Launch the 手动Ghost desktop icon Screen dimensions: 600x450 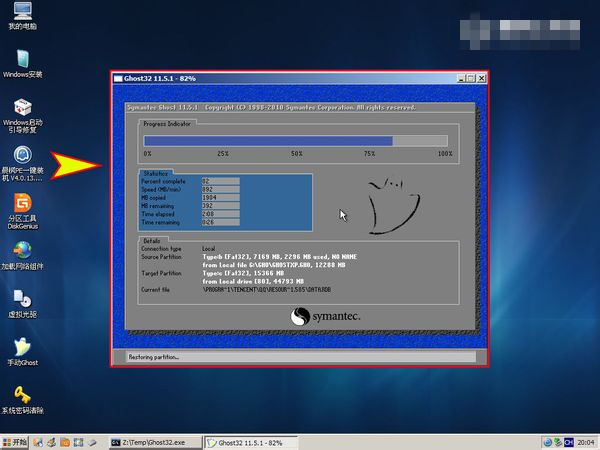tap(21, 345)
